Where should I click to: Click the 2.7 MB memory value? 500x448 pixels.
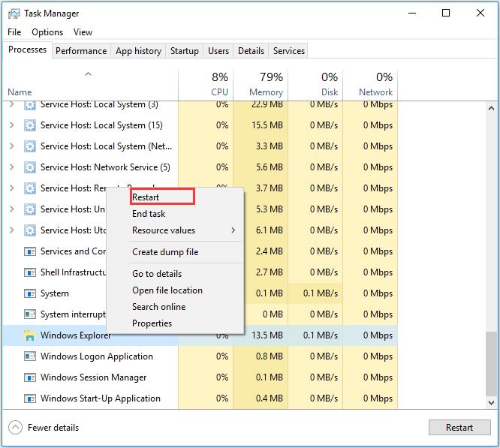click(x=269, y=272)
